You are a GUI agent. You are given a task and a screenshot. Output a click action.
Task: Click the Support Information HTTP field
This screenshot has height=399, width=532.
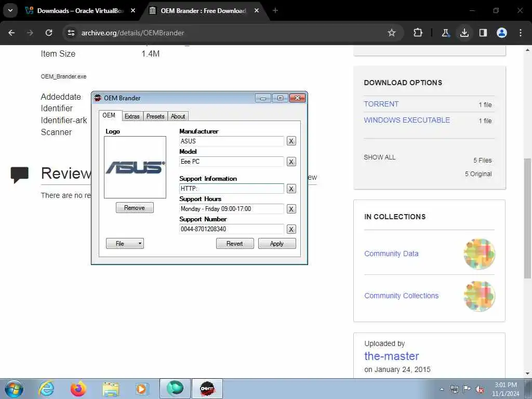(231, 189)
